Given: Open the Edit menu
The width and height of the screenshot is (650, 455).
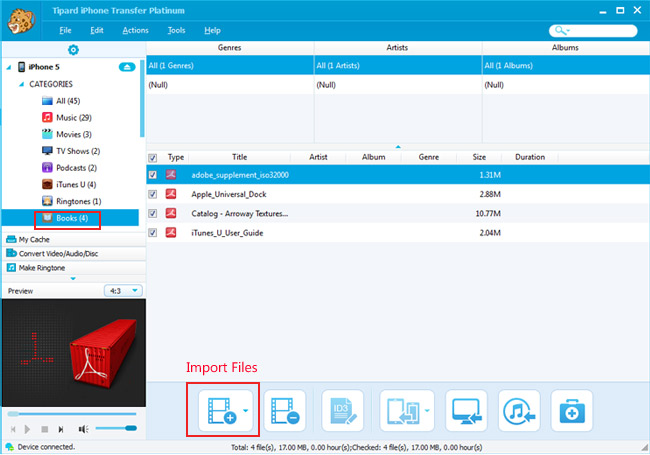Looking at the screenshot, I should pos(97,30).
